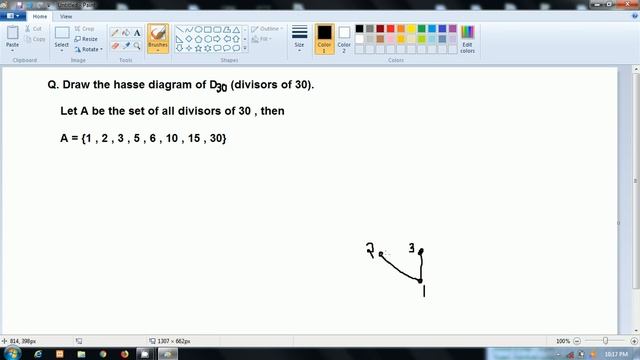Expand the Shapes gallery more arrow

coord(245,48)
